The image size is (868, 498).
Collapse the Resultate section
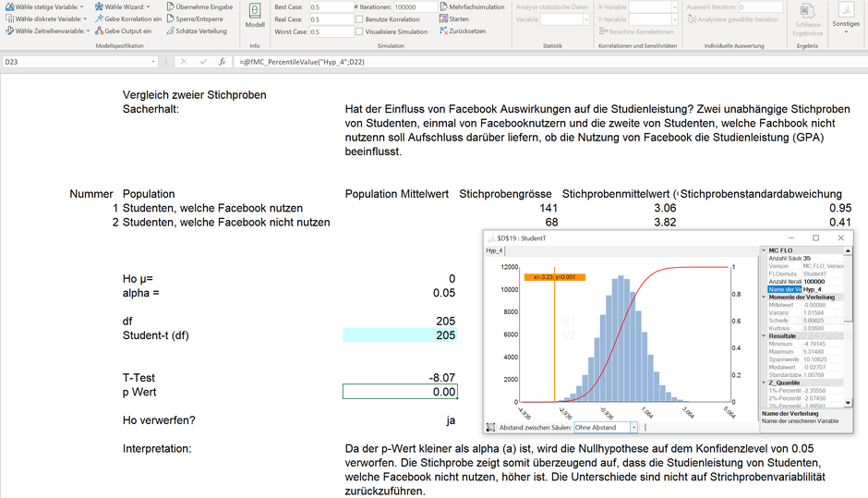(764, 336)
